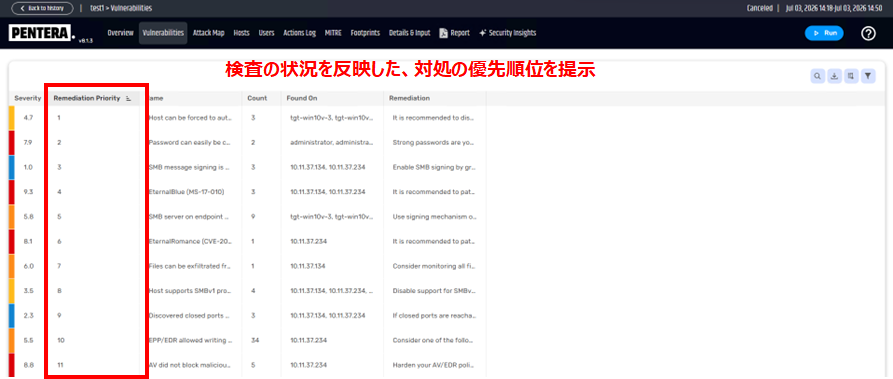893x379 pixels.
Task: Select 'Host supports SMBv1 pro...' row
Action: pos(189,291)
